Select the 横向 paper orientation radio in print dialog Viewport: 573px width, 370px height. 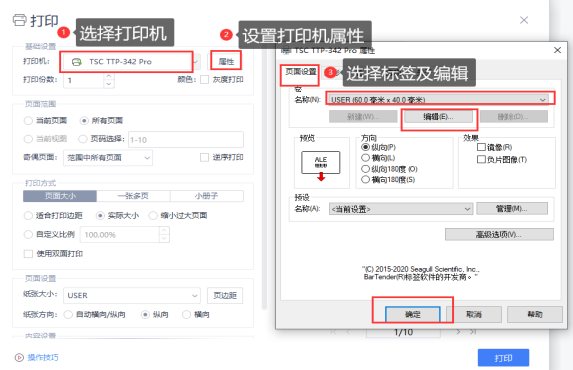[x=186, y=314]
